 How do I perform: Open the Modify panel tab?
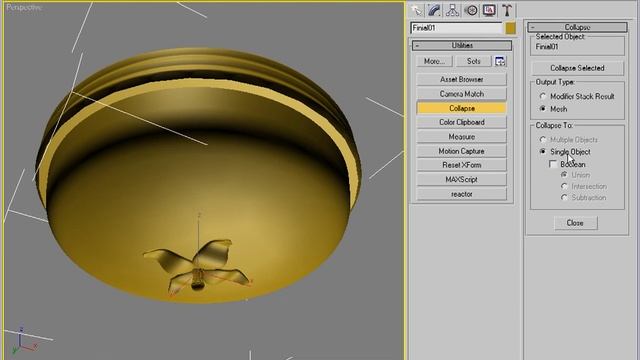tap(434, 10)
